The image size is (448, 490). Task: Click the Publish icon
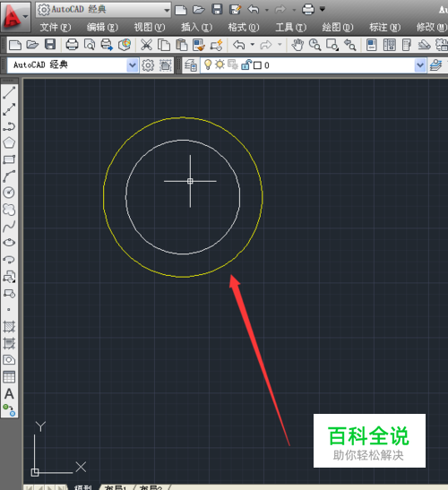[107, 45]
